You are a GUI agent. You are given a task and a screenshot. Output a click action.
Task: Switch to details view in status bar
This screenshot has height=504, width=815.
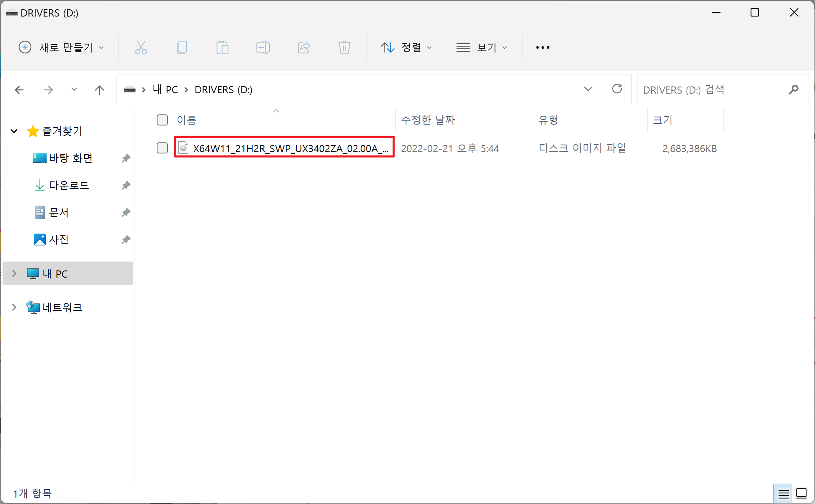[x=783, y=493]
